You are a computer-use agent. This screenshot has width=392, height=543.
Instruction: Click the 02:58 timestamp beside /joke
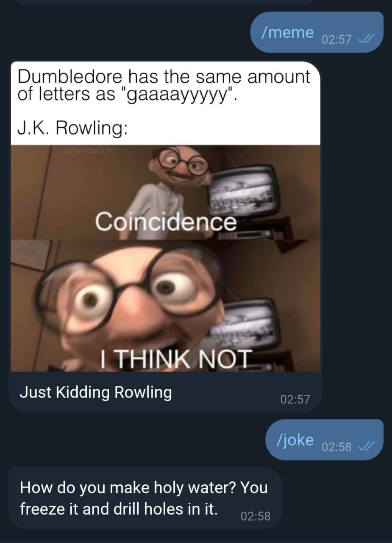coord(336,447)
